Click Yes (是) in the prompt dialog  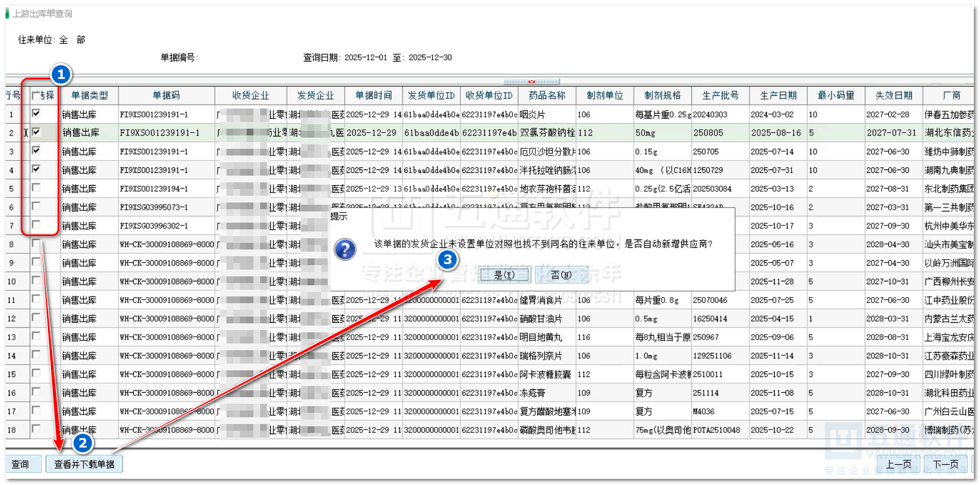tap(504, 275)
